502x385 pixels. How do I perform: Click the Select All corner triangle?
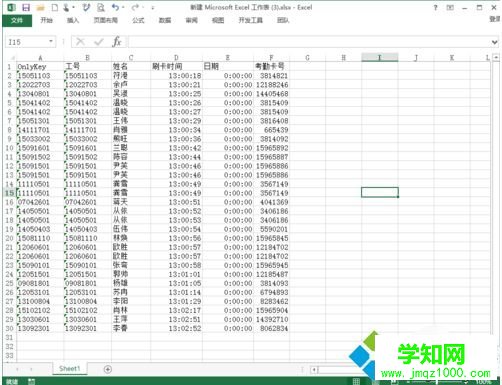coord(12,58)
